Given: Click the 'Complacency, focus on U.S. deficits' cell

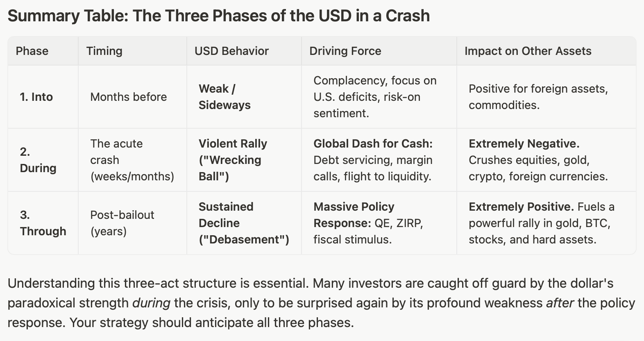Looking at the screenshot, I should (x=375, y=97).
